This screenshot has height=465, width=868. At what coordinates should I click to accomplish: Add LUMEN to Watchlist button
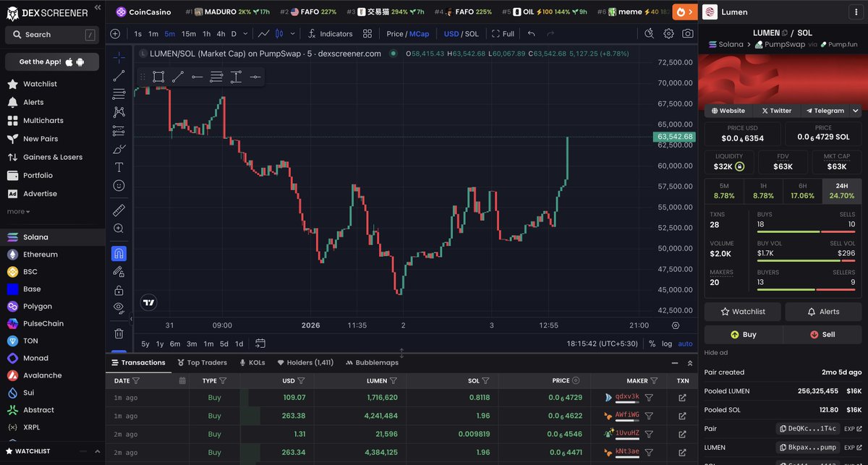click(742, 312)
